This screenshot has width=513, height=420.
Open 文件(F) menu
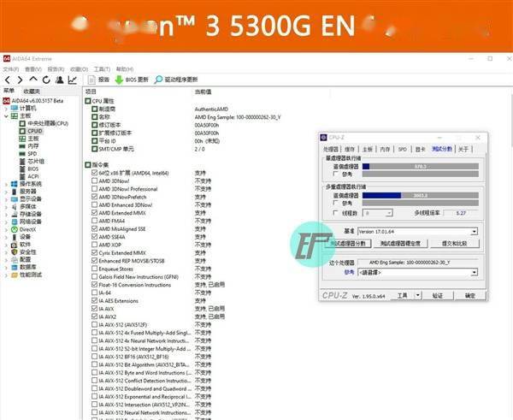pyautogui.click(x=11, y=69)
